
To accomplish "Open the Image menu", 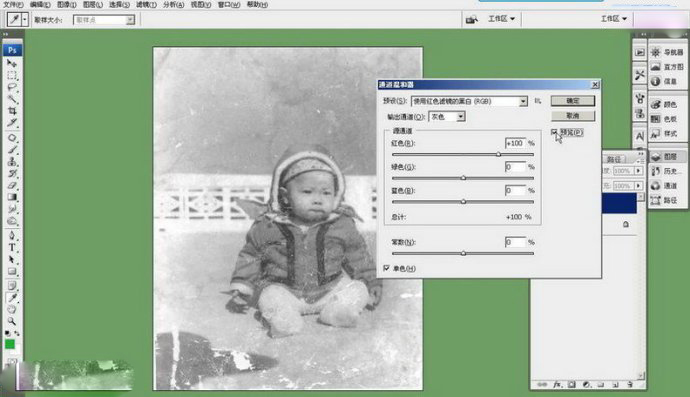I will pos(67,4).
